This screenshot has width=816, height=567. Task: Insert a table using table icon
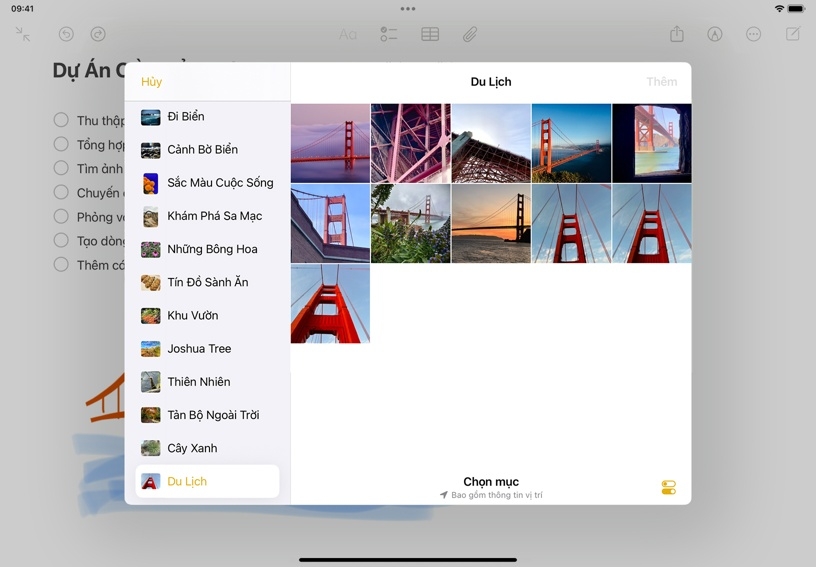430,34
